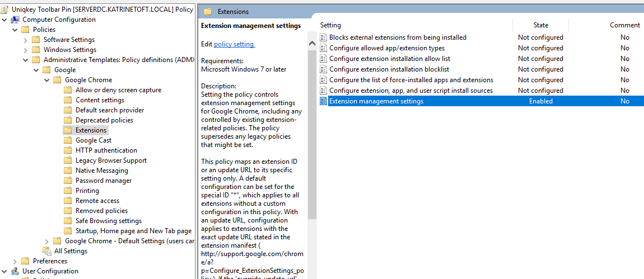Select HTTP authentication folder
The width and height of the screenshot is (644, 279).
[x=106, y=150]
